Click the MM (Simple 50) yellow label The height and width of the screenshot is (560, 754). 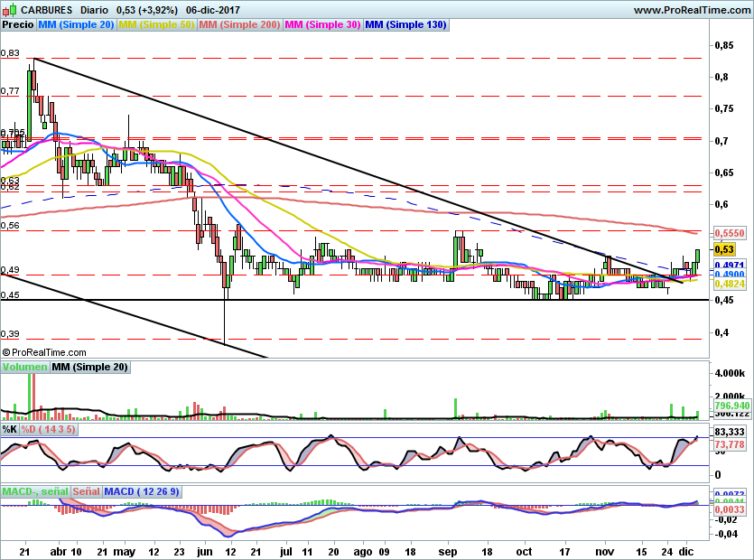(156, 25)
